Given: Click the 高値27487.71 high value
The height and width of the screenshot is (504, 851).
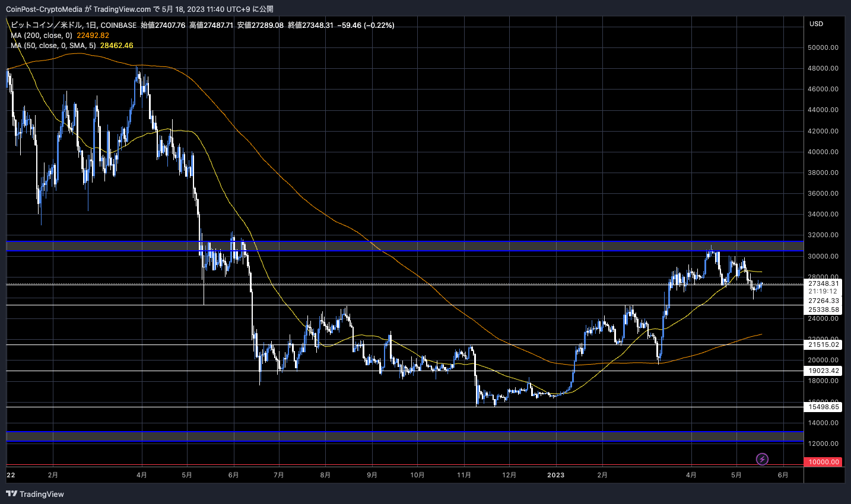Looking at the screenshot, I should [211, 25].
